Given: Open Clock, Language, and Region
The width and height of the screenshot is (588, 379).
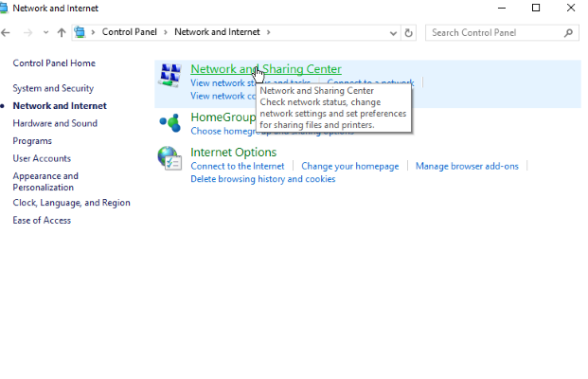Looking at the screenshot, I should (x=72, y=203).
